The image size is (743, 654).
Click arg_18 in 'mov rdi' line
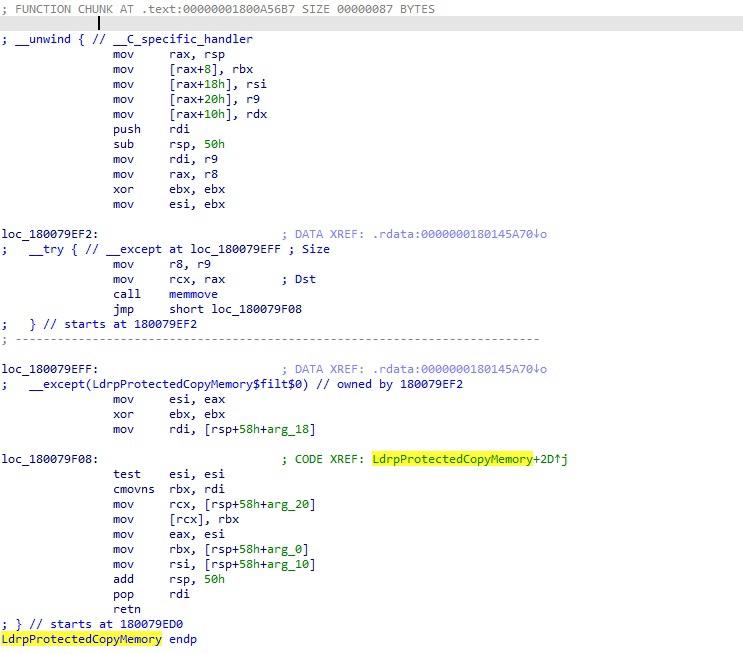288,429
